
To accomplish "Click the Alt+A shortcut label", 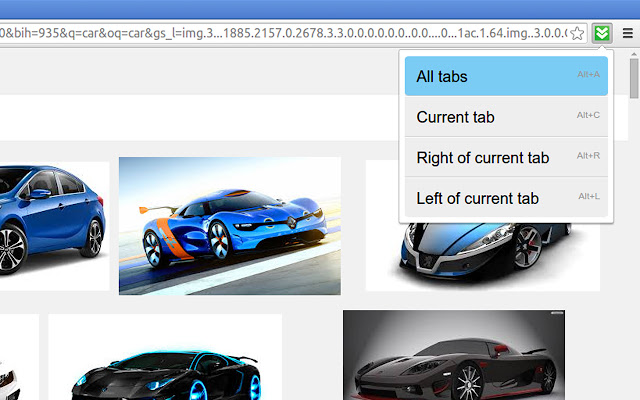I will 588,74.
